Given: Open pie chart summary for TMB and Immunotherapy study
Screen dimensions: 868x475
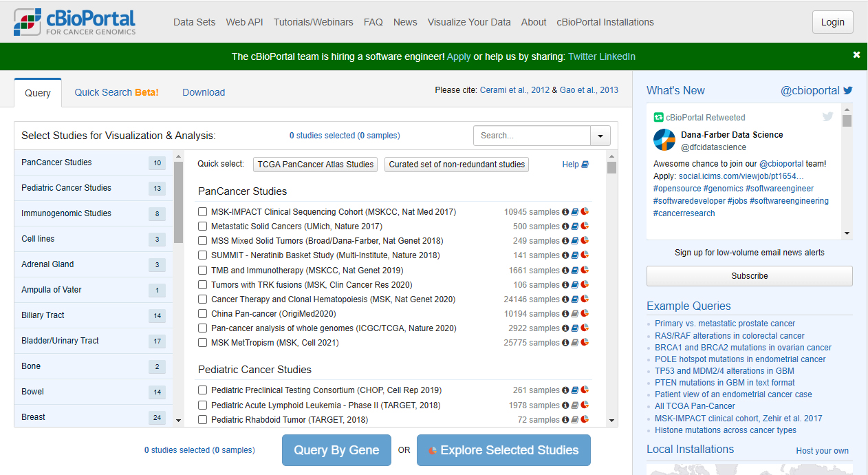Looking at the screenshot, I should coord(585,271).
